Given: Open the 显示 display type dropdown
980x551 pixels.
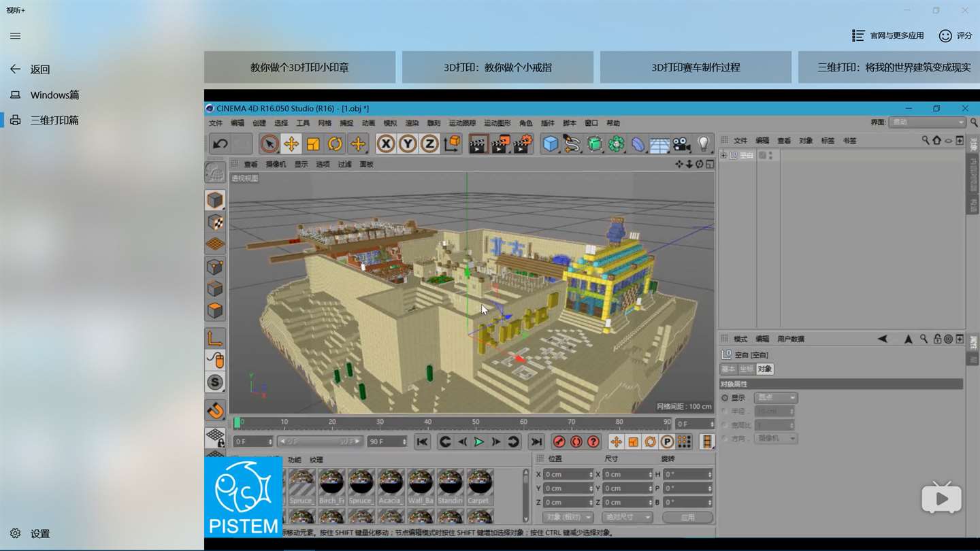Looking at the screenshot, I should pyautogui.click(x=775, y=397).
